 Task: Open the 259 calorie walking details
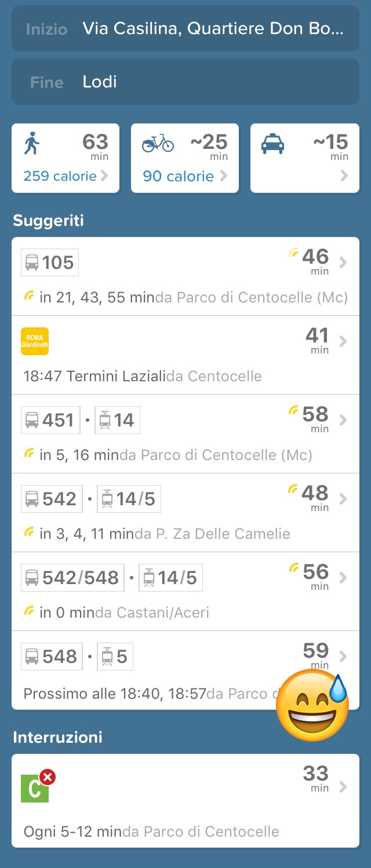[66, 176]
